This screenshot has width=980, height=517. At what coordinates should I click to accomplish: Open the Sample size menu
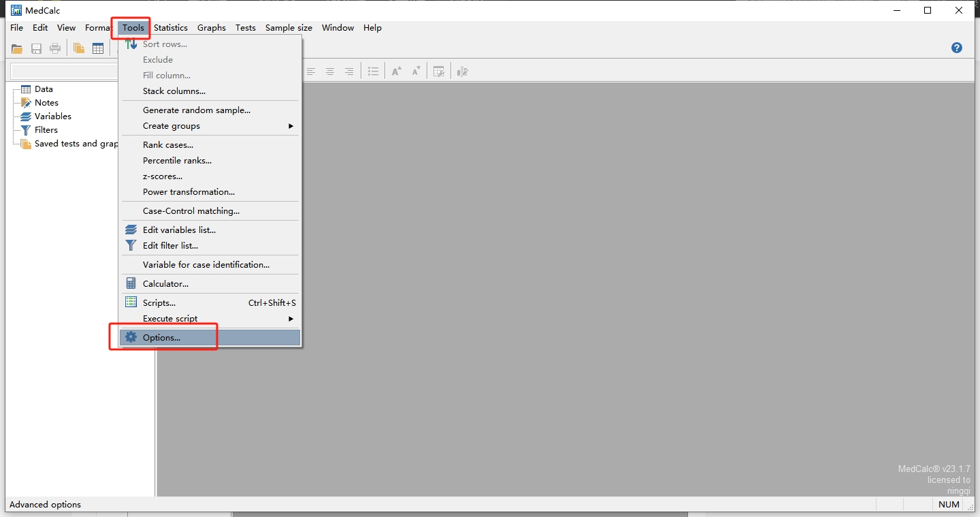pos(289,28)
